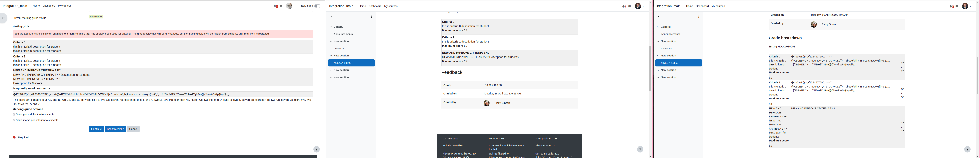Viewport: 980px width, 158px height.
Task: Click the Cancel button
Action: (133, 129)
